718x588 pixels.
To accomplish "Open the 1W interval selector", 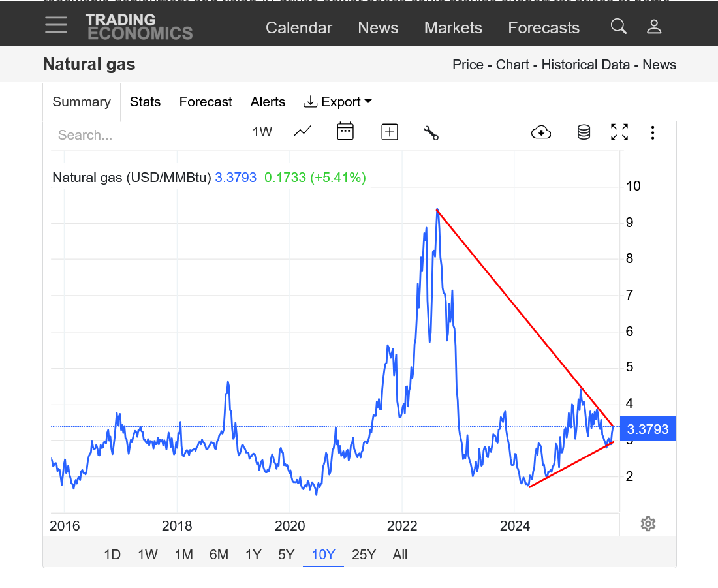I will pyautogui.click(x=262, y=132).
